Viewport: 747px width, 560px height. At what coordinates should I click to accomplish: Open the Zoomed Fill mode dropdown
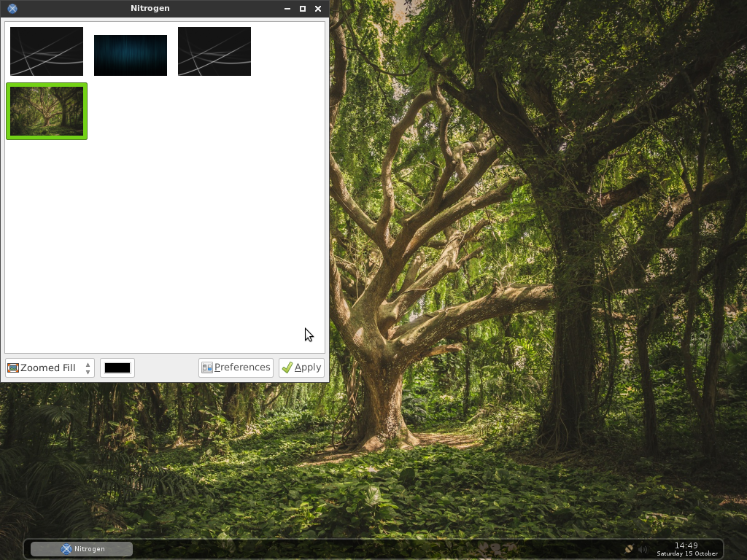click(x=50, y=367)
